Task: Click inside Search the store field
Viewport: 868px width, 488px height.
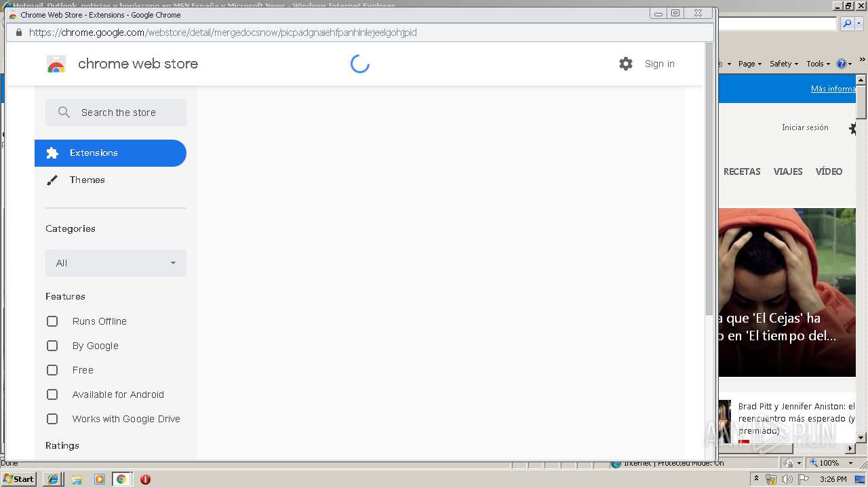Action: 116,113
